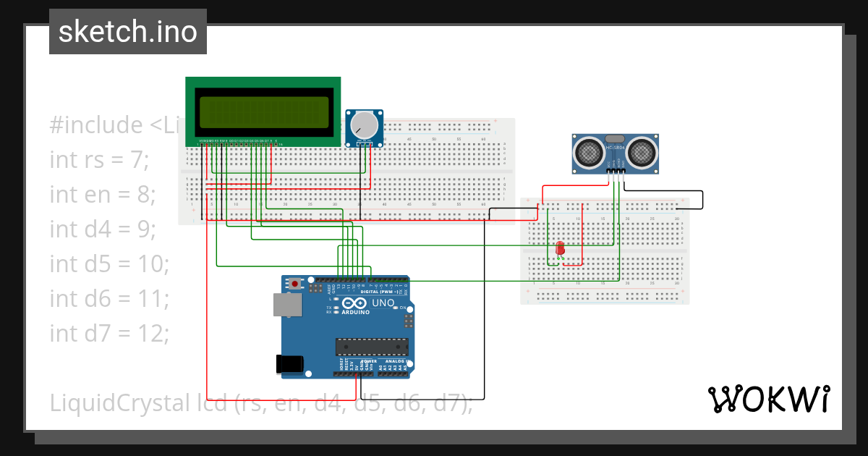868x456 pixels.
Task: Click the TX LED indicator
Action: pyautogui.click(x=336, y=307)
